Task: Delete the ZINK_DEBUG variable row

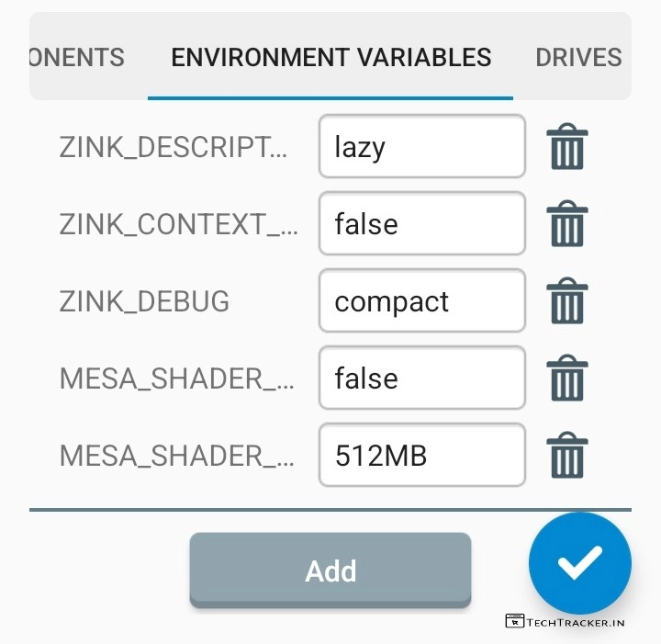Action: pos(566,301)
